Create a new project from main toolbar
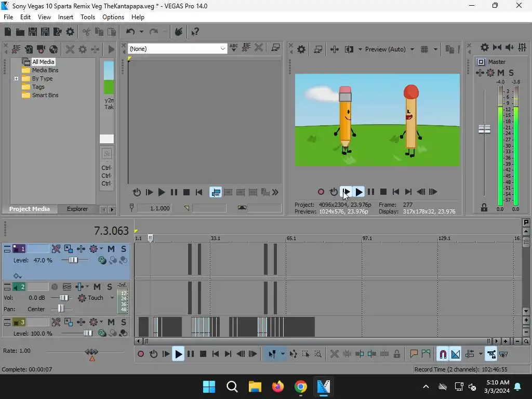 [7, 32]
